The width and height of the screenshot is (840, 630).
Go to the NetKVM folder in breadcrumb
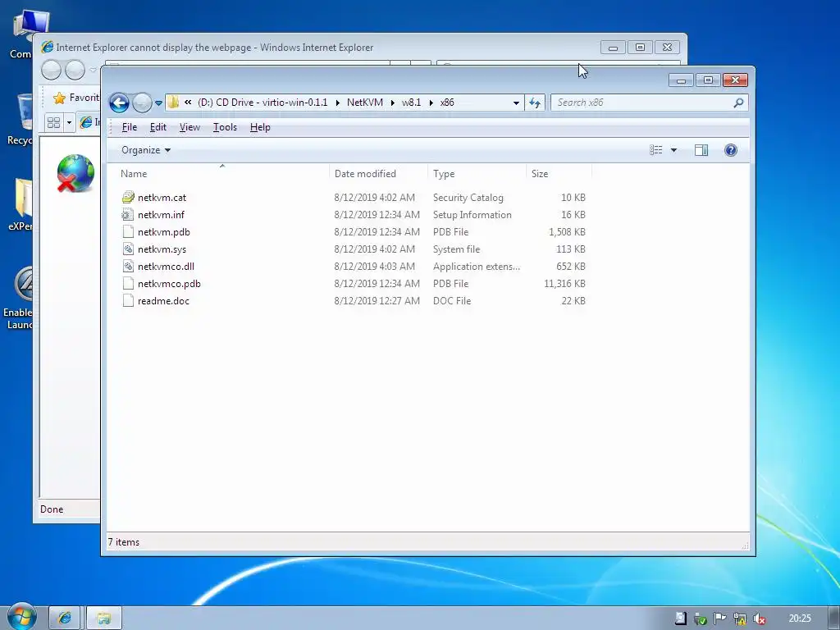(x=365, y=103)
